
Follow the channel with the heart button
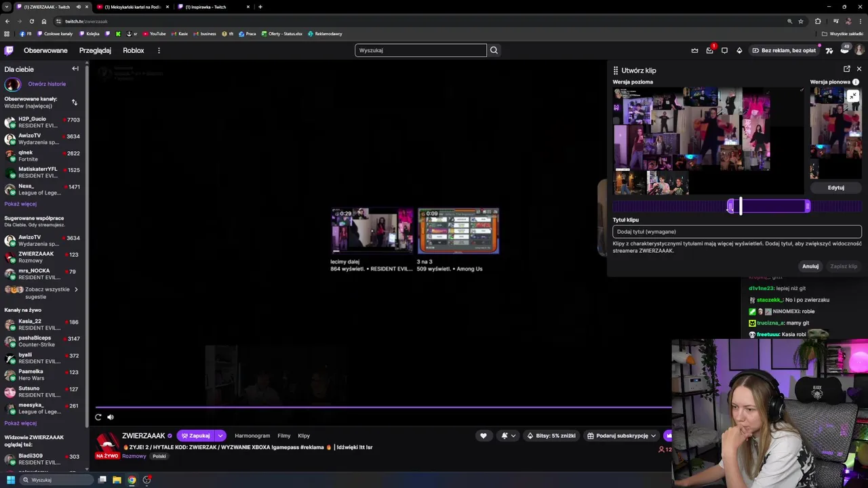pos(483,436)
